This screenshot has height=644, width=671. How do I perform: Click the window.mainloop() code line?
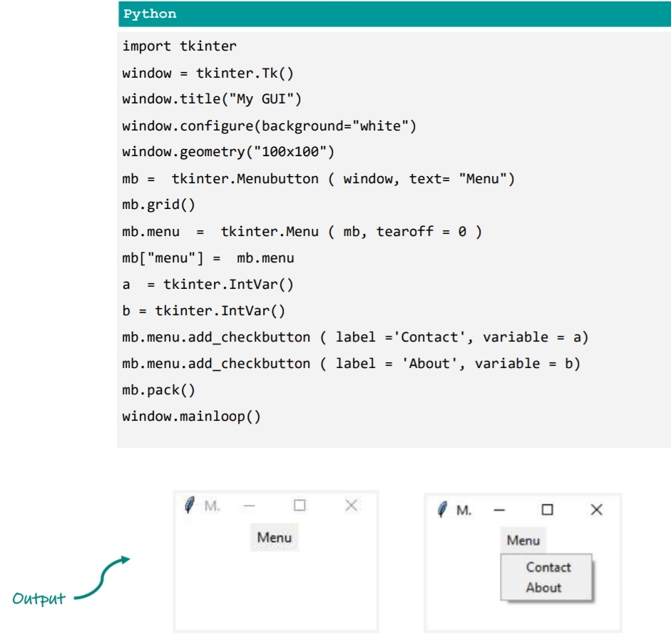point(191,416)
